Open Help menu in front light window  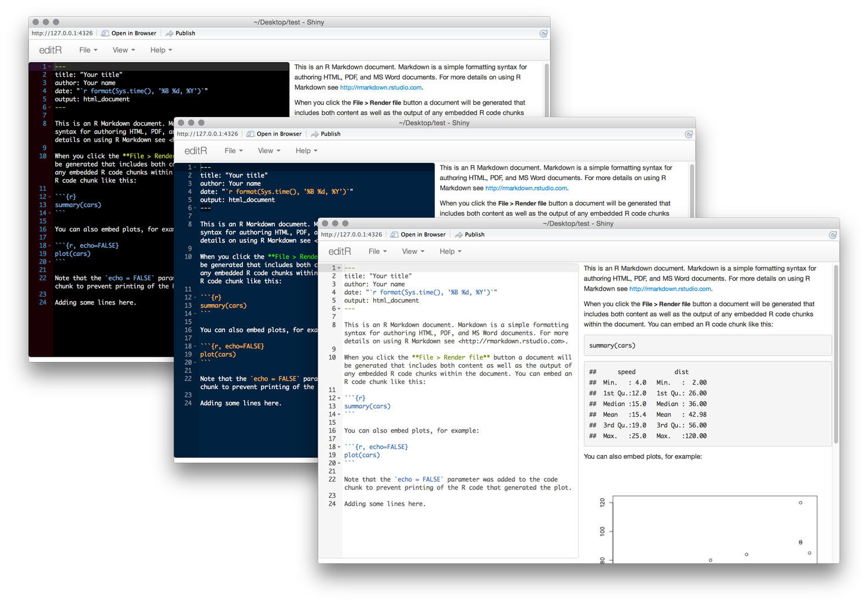point(450,251)
